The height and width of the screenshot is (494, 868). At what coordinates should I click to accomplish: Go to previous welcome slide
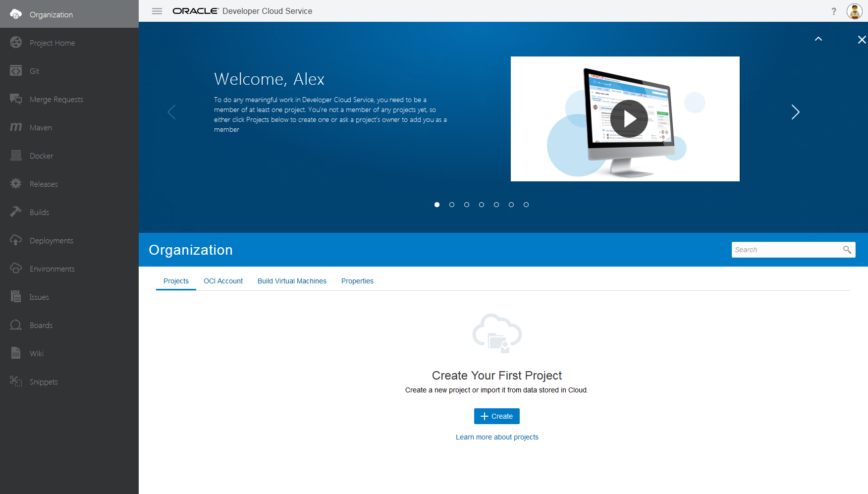tap(171, 112)
